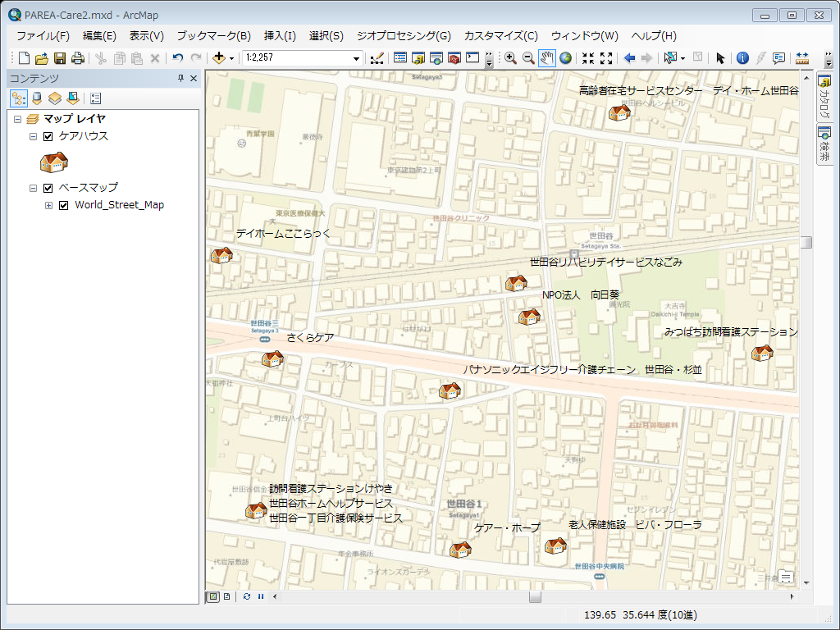Activate the Pan hand tool

pyautogui.click(x=546, y=58)
